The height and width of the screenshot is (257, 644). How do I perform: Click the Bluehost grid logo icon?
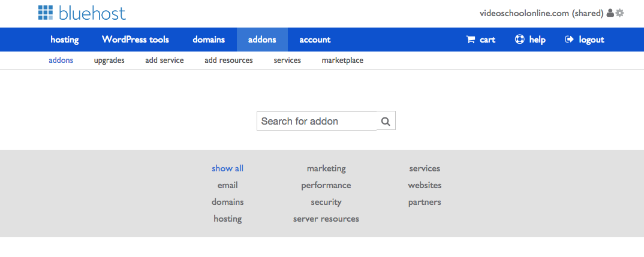[45, 13]
